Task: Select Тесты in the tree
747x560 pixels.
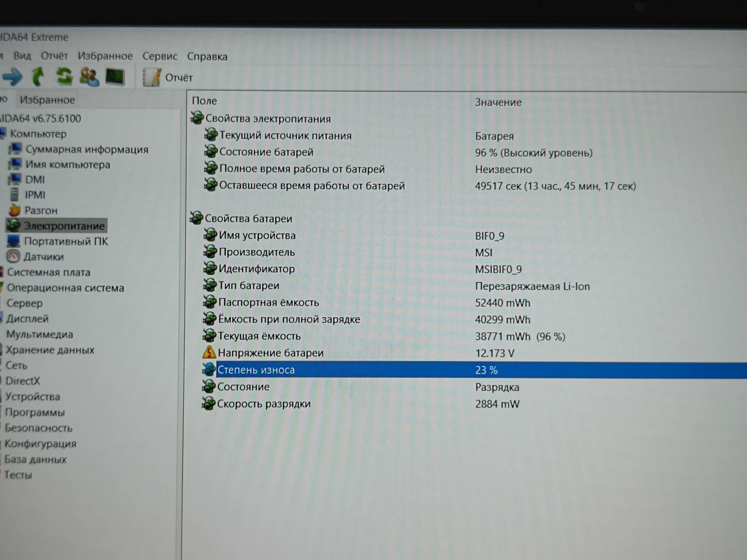Action: (x=18, y=475)
